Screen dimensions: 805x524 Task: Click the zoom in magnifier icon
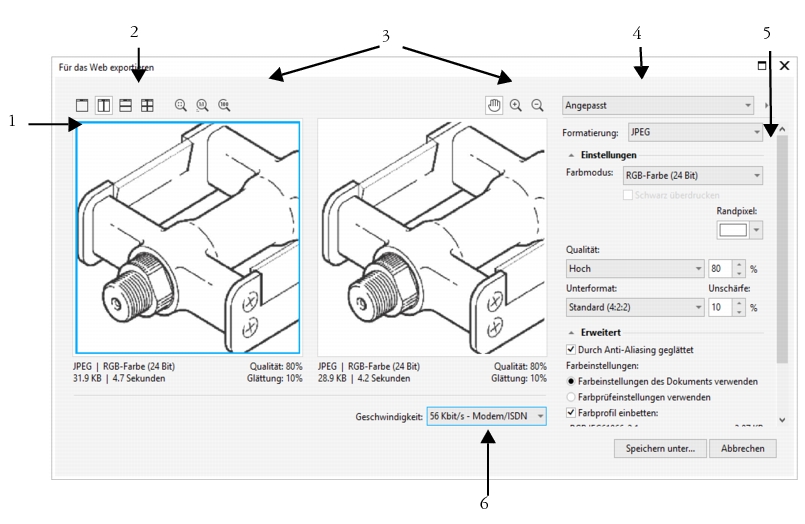pos(516,105)
